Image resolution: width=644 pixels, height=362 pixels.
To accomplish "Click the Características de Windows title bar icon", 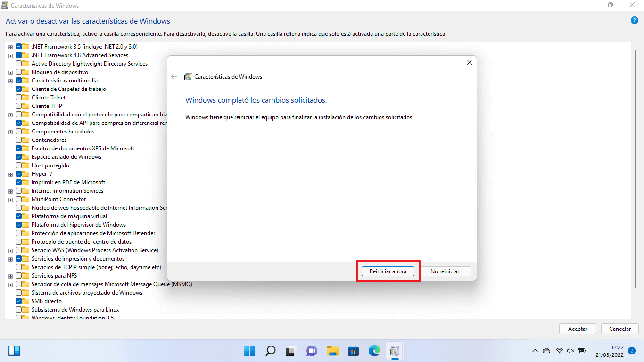I will pos(5,6).
